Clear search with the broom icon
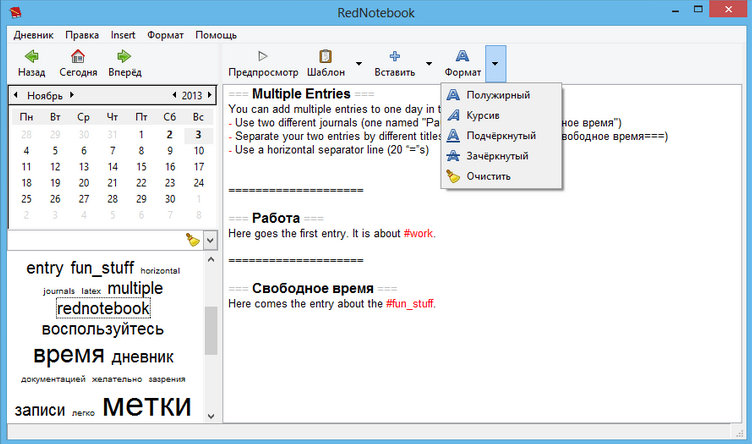752x444 pixels. click(x=193, y=240)
